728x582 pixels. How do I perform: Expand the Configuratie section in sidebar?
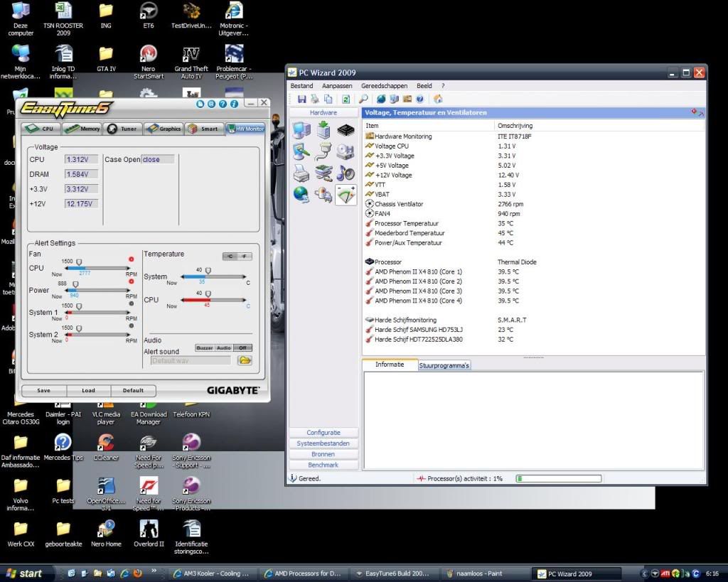[x=323, y=433]
